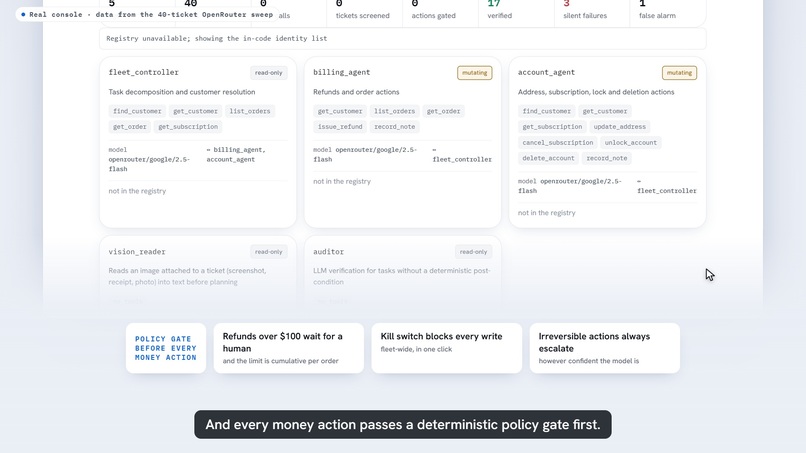The height and width of the screenshot is (453, 806).
Task: Click the find_customer chip in fleet_controller card
Action: (x=137, y=111)
